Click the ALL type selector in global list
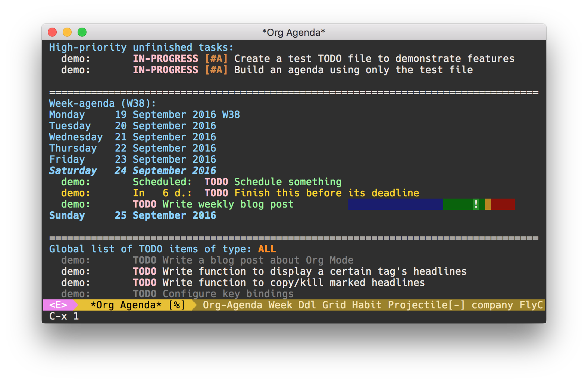The height and width of the screenshot is (383, 588). coord(267,249)
